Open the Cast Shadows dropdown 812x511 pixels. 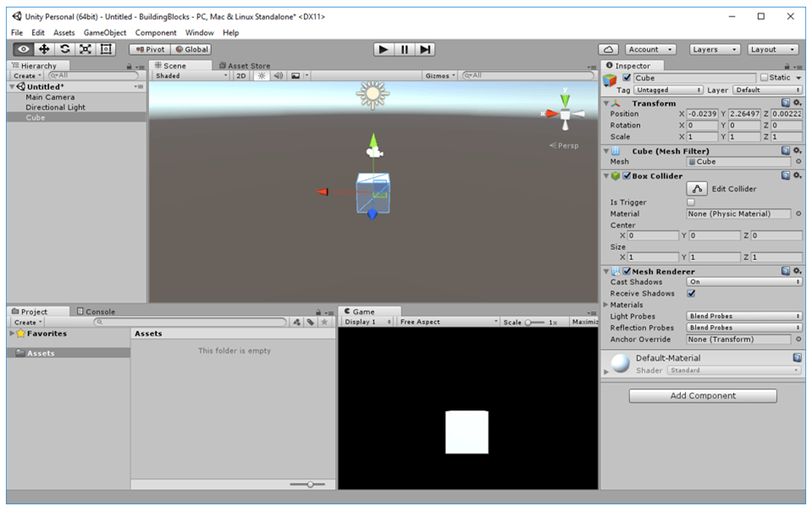tap(743, 282)
